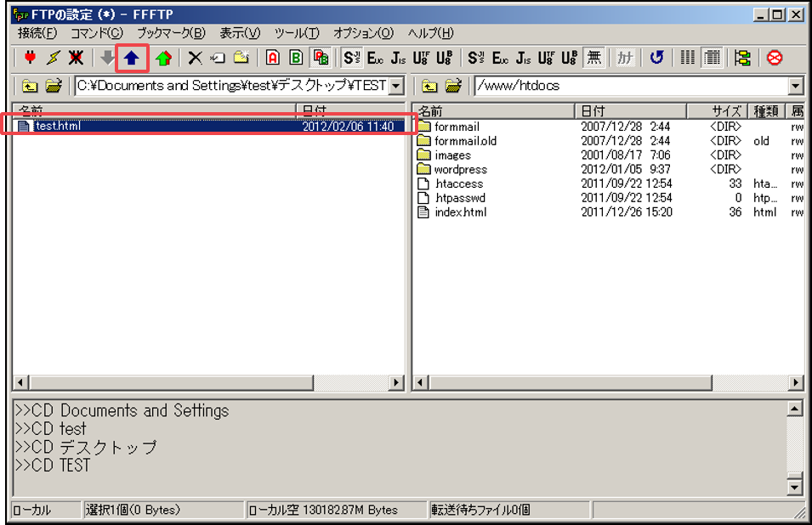The image size is (812, 525).
Task: Select the formmail folder
Action: point(457,127)
